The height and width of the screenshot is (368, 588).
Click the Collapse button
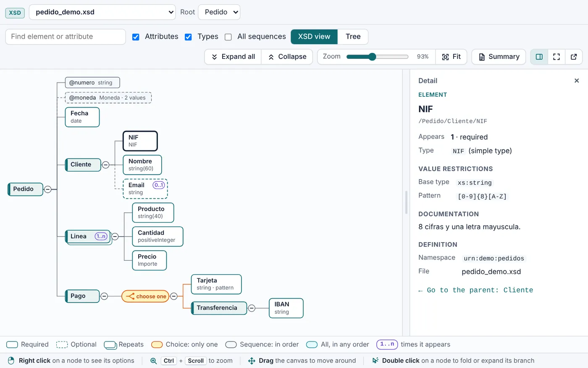pyautogui.click(x=287, y=57)
